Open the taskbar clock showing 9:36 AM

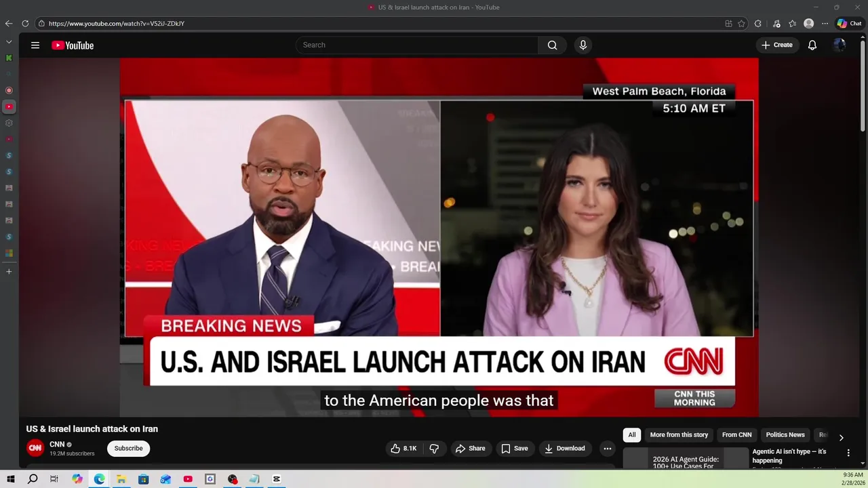pos(852,479)
